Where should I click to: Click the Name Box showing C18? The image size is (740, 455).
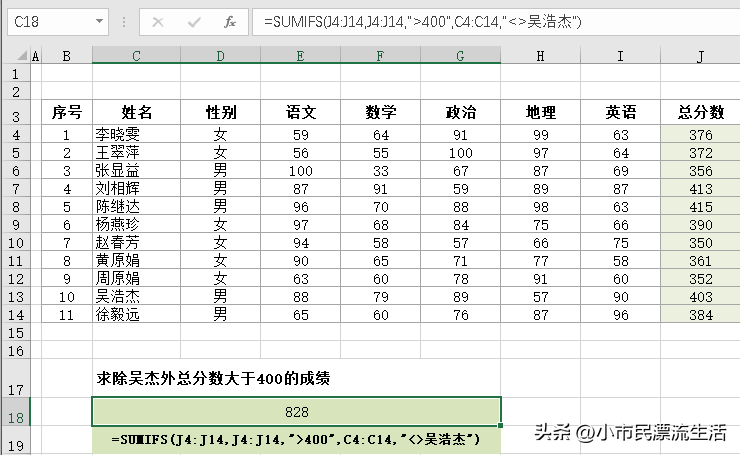[58, 22]
